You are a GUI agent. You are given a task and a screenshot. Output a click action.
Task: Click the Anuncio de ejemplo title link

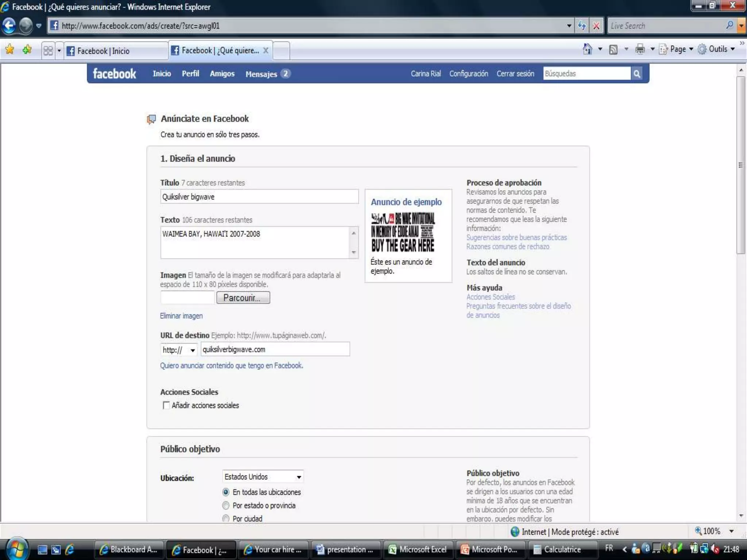coord(406,202)
